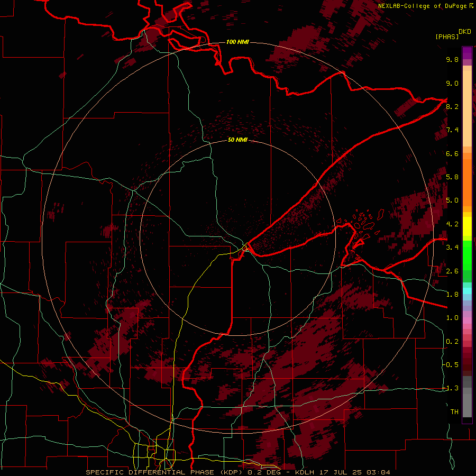Click the 4.2 scale value
The image size is (476, 476).
452,224
